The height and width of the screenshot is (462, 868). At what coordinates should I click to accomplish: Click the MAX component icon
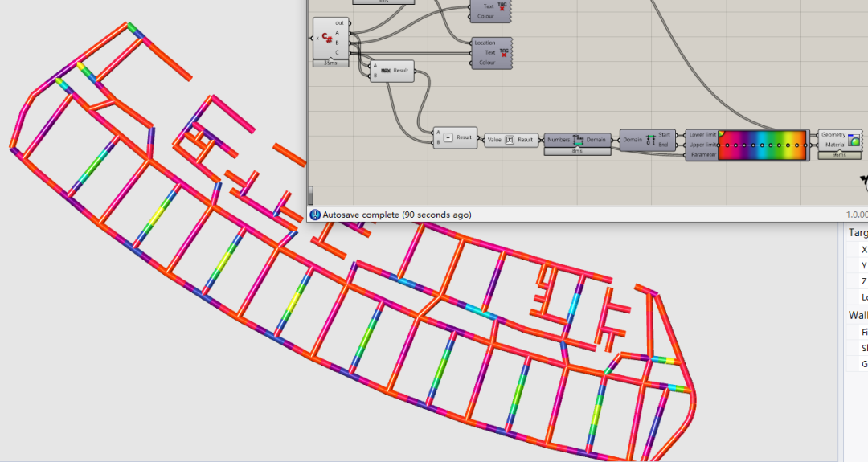[386, 71]
